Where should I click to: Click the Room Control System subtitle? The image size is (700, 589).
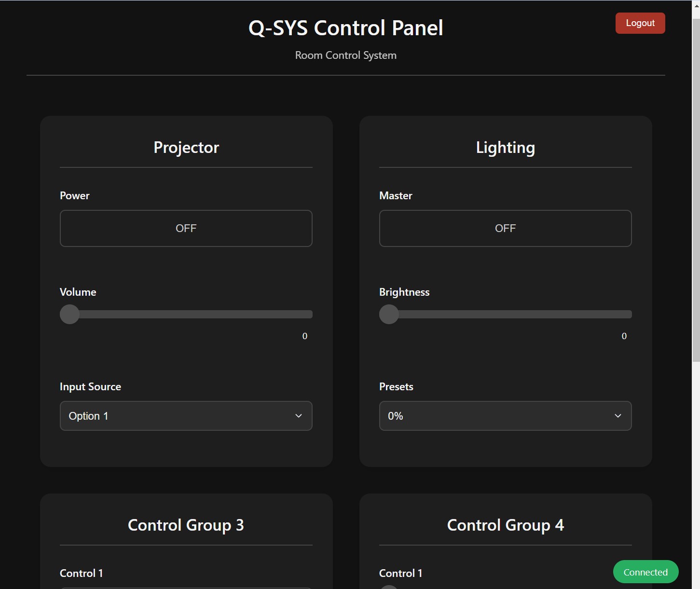345,55
